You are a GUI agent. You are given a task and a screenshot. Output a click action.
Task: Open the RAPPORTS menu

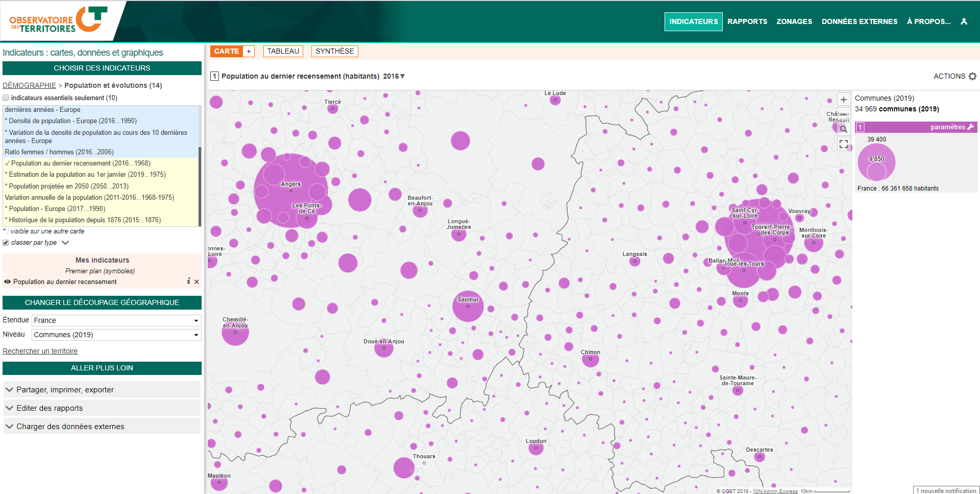click(x=747, y=21)
